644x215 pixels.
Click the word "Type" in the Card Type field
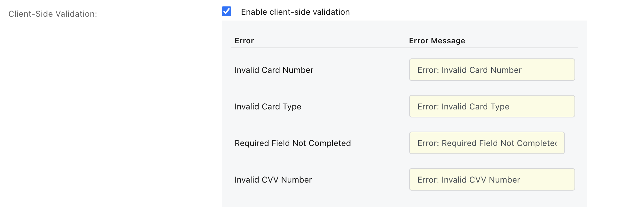point(500,107)
